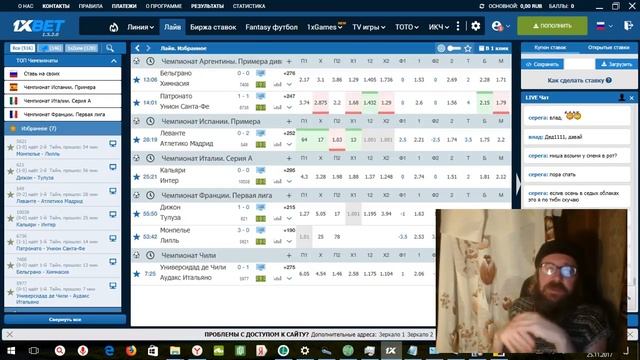Click Свернуть все in the sidebar
The height and width of the screenshot is (360, 640).
[65, 320]
